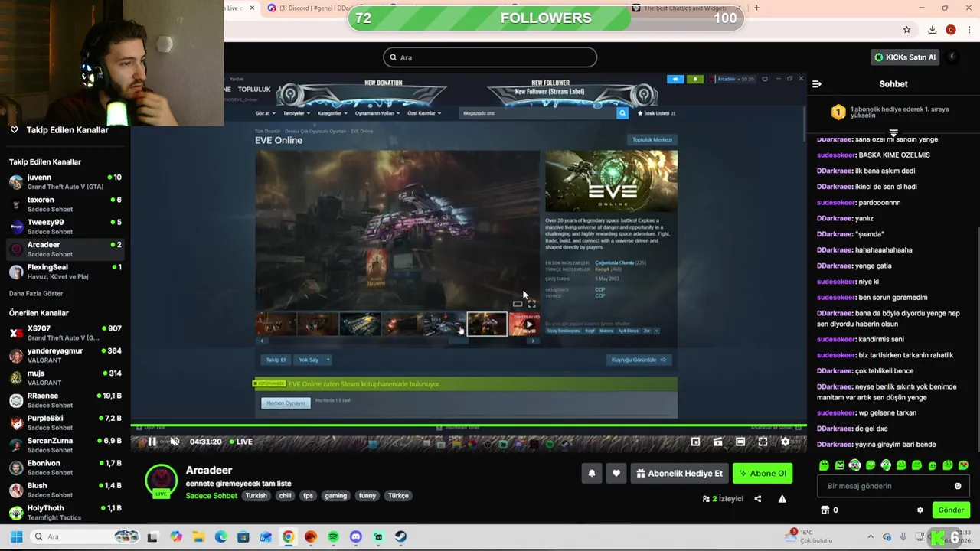Share the stream via share icon
Image resolution: width=980 pixels, height=551 pixels.
click(x=757, y=499)
